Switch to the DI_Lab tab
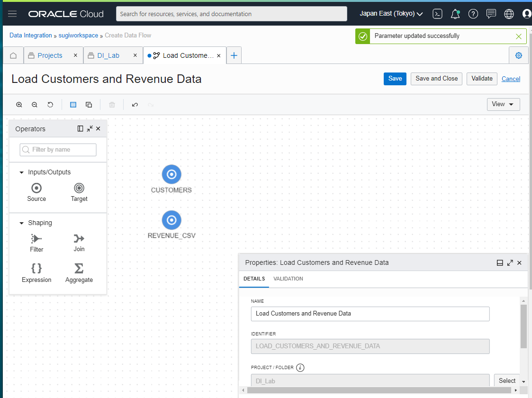This screenshot has height=398, width=532. [108, 55]
